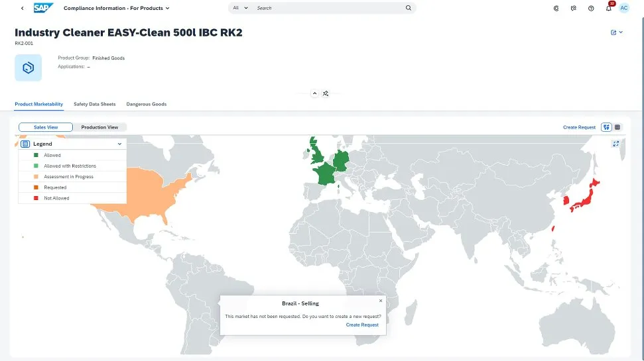The image size is (644, 361).
Task: Go back using the back arrow
Action: click(23, 8)
